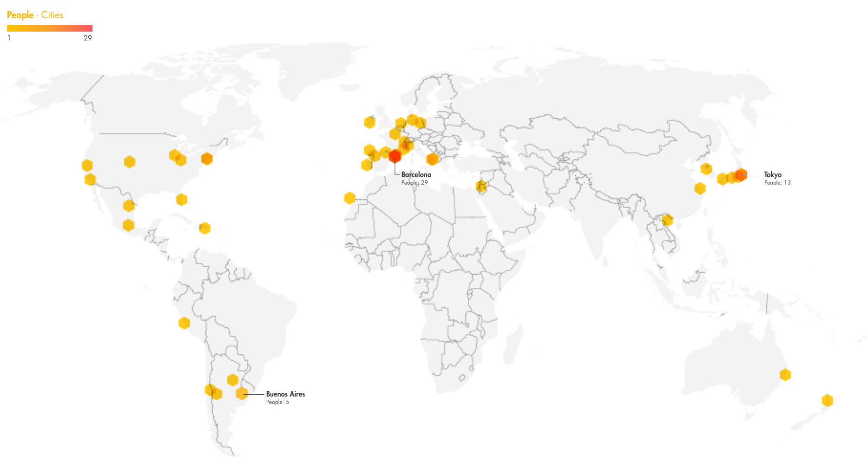This screenshot has height=470, width=868.
Task: Click the Buenos Aires hexagon marker
Action: coord(242,394)
